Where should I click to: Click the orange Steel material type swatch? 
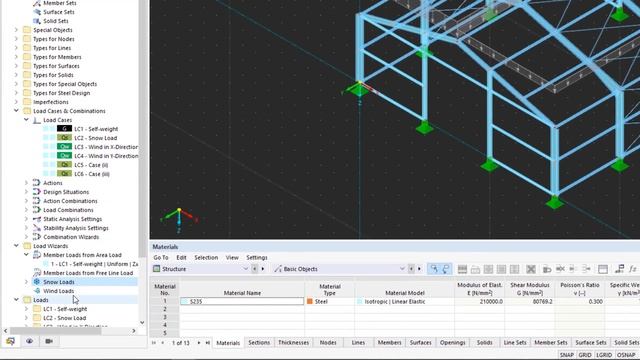click(x=310, y=302)
